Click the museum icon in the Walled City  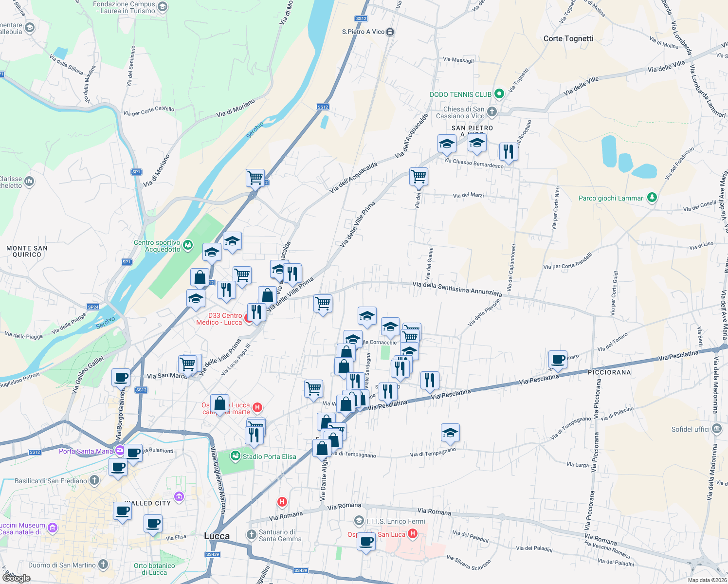coord(179,496)
